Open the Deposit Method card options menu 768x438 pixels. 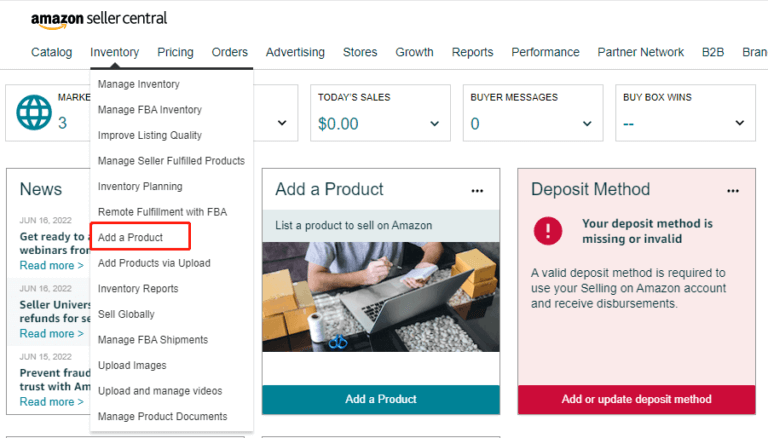point(733,190)
